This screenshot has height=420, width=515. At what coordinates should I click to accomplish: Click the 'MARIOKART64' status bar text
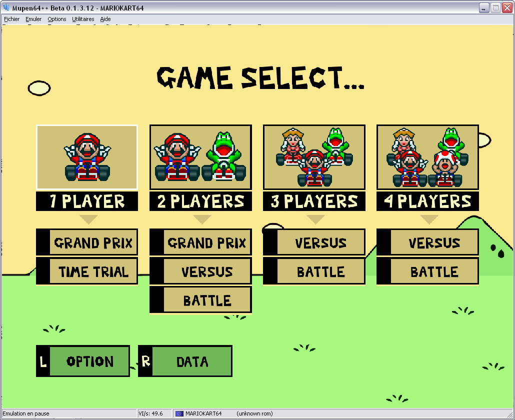click(x=203, y=413)
